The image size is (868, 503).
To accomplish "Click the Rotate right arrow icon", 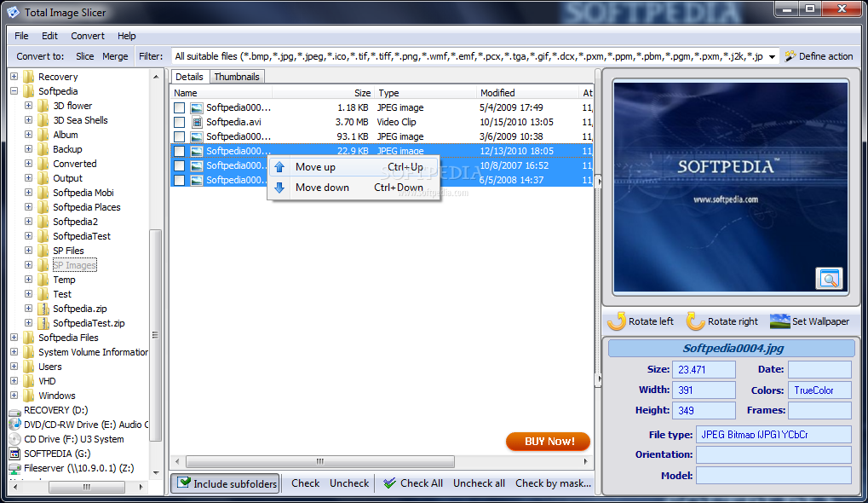I will [695, 321].
